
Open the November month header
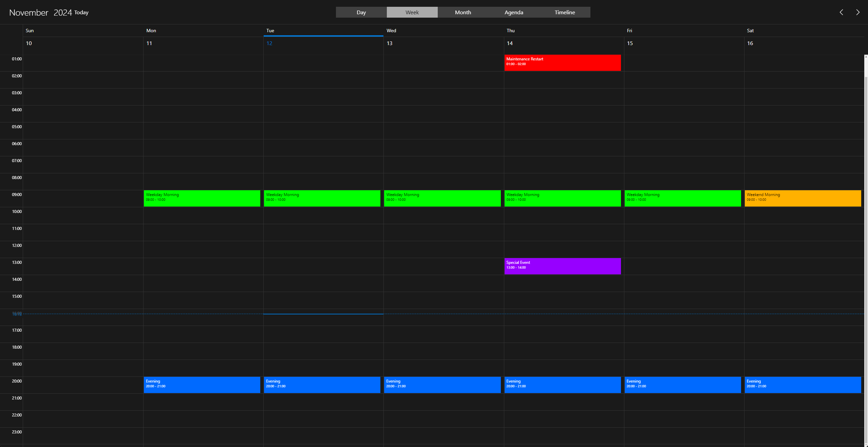coord(29,13)
